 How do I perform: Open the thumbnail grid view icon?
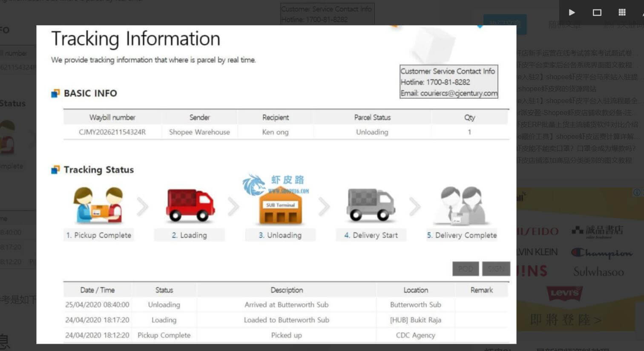click(622, 12)
